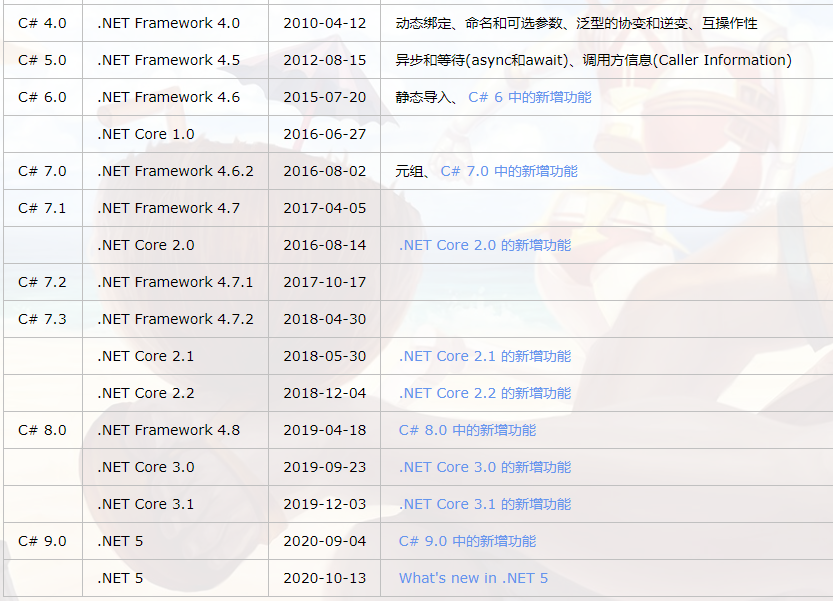Open the .NET Core 2.2 的新增功能 link

pos(485,393)
